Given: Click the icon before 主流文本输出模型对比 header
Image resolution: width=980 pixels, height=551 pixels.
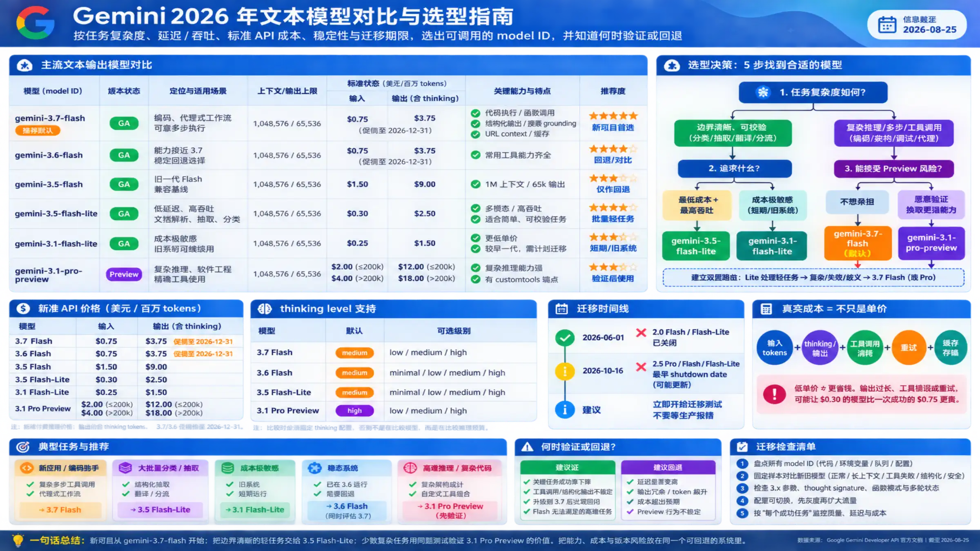Looking at the screenshot, I should [x=24, y=65].
